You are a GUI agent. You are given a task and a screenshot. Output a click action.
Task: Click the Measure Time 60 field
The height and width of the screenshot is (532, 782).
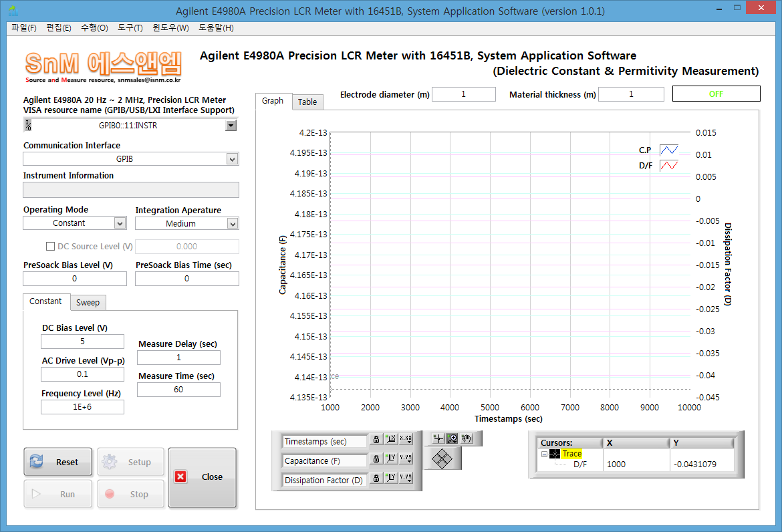click(178, 390)
